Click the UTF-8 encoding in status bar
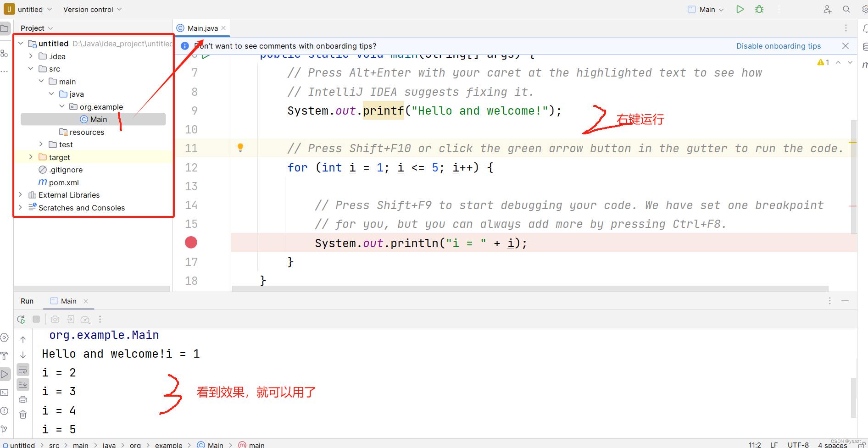Image resolution: width=868 pixels, height=448 pixels. click(798, 445)
